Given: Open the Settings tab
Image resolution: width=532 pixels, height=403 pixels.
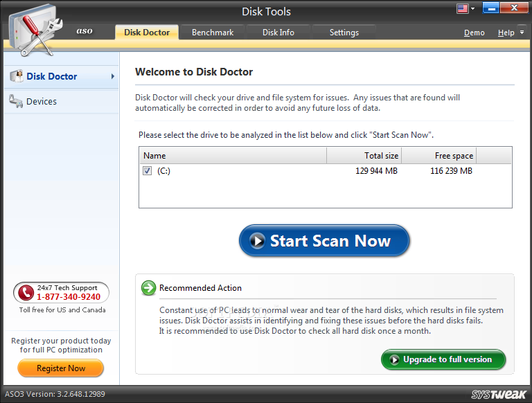Looking at the screenshot, I should click(344, 33).
